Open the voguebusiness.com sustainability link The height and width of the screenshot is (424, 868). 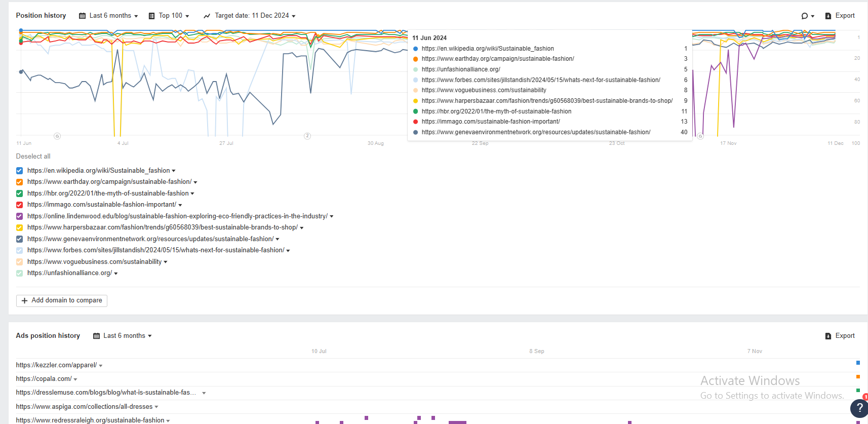coord(95,262)
